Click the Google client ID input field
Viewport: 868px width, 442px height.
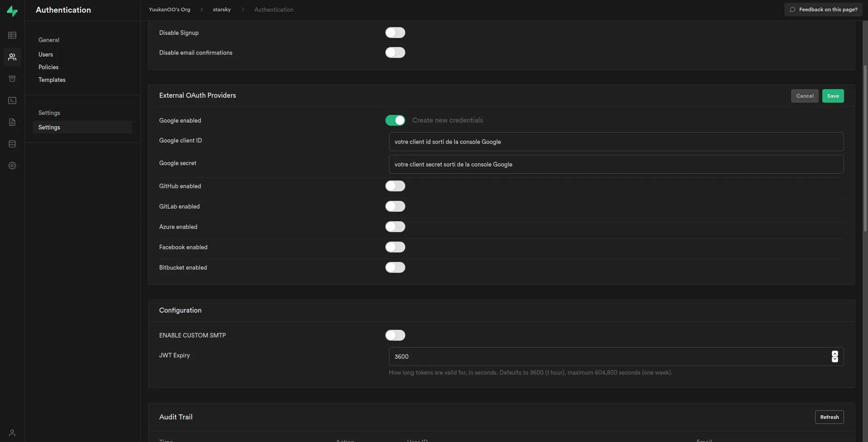tap(615, 142)
